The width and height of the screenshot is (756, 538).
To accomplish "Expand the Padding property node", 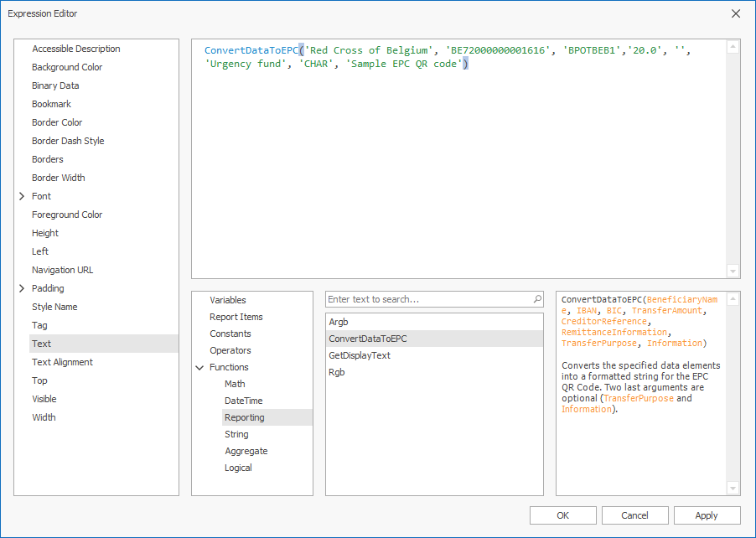I will (x=22, y=288).
